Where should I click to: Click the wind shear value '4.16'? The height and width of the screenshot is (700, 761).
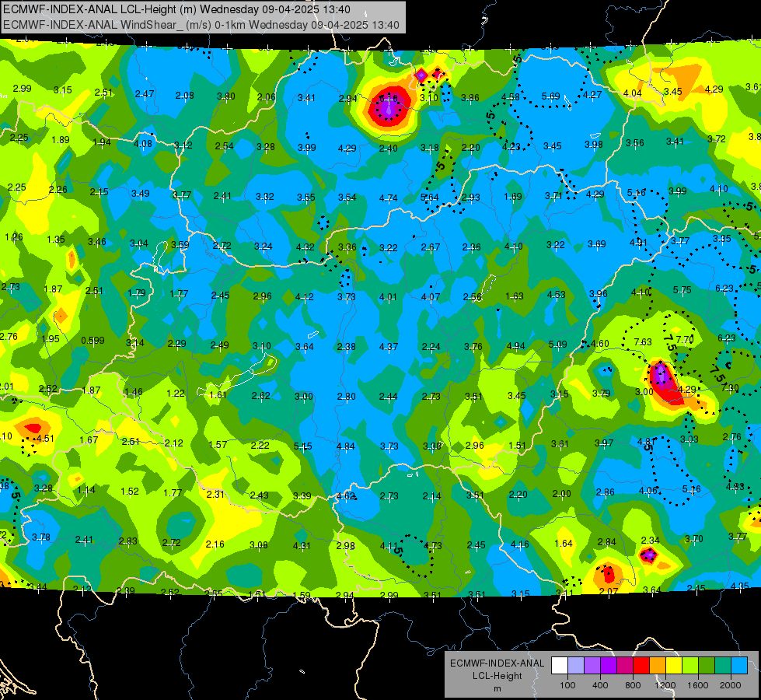[x=519, y=544]
